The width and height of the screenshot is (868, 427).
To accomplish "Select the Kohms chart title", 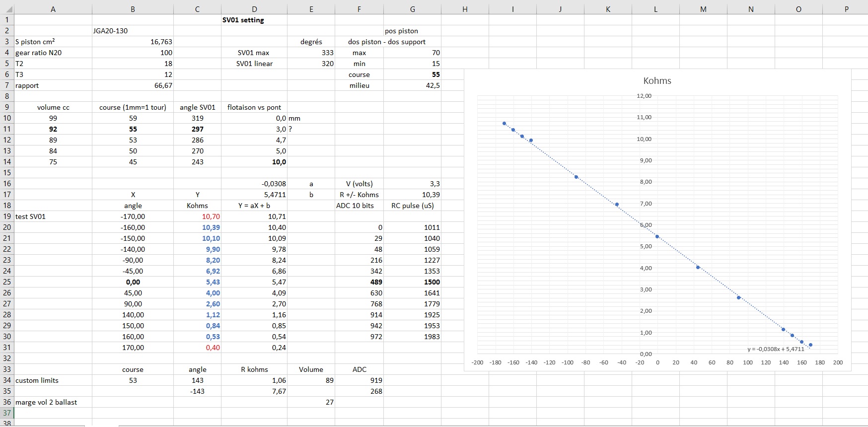I will tap(657, 81).
